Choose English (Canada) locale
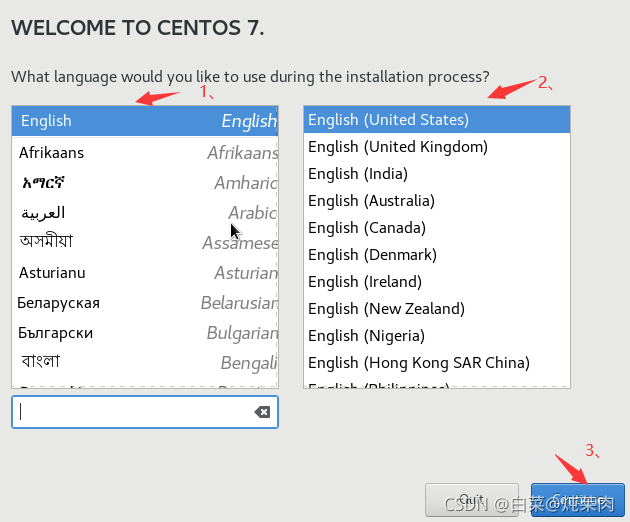 tap(437, 228)
